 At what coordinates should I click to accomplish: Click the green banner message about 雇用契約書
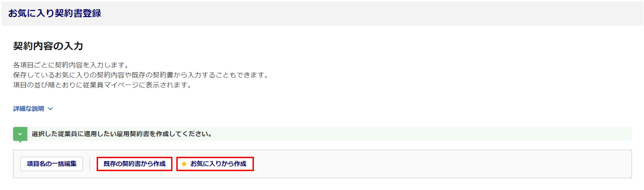122,134
